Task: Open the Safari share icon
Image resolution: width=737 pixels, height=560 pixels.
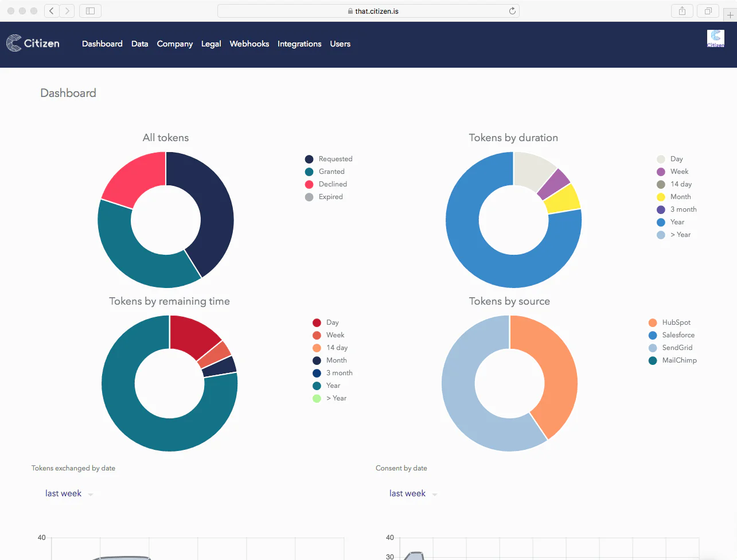Action: point(682,11)
